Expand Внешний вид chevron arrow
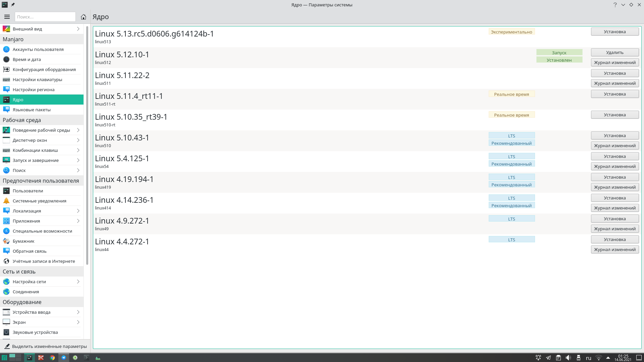This screenshot has width=644, height=362. [78, 29]
